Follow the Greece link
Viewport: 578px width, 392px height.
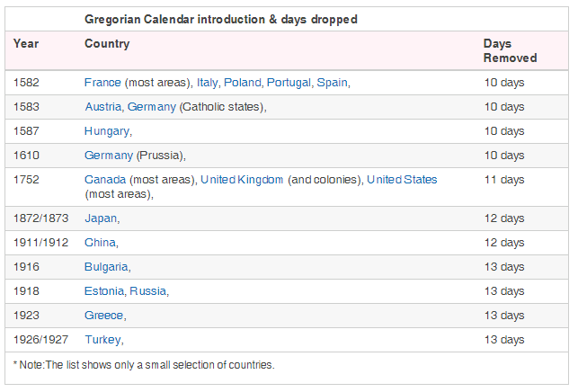pyautogui.click(x=103, y=316)
